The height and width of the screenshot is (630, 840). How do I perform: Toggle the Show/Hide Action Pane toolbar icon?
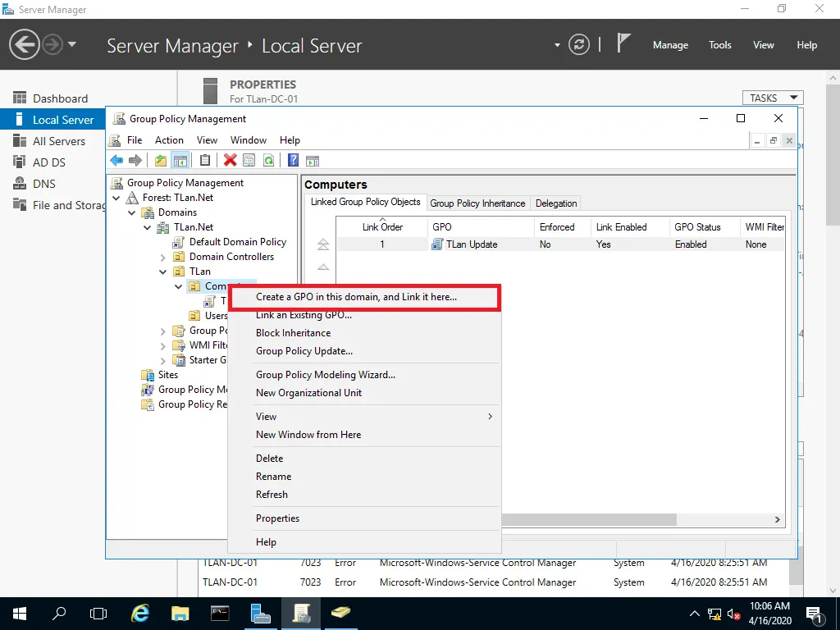(313, 160)
